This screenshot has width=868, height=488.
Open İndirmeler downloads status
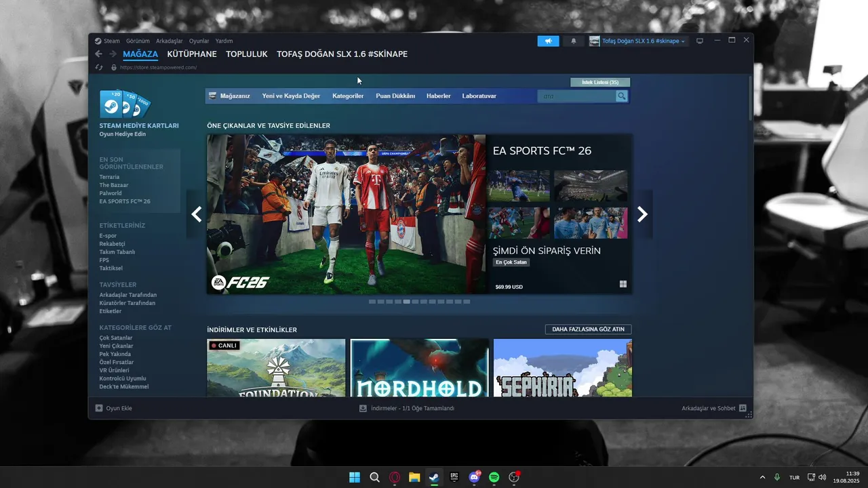[x=407, y=408]
